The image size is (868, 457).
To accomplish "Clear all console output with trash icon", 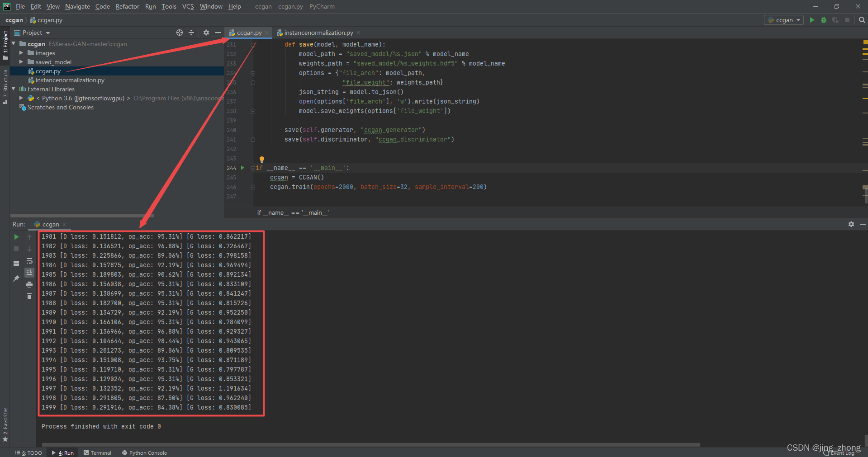I will 29,296.
